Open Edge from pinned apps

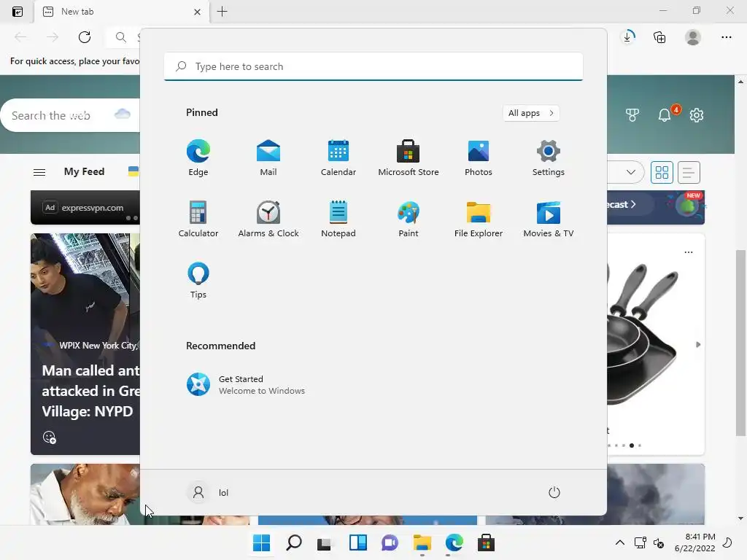(x=198, y=158)
